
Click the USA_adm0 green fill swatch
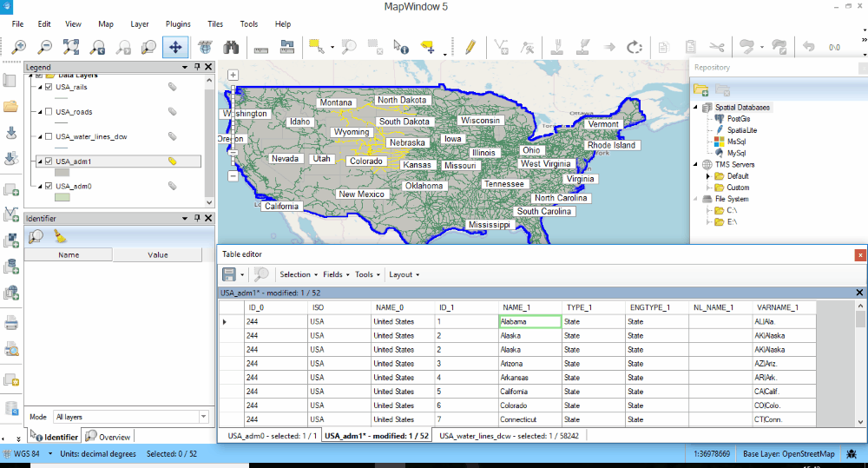(x=62, y=197)
